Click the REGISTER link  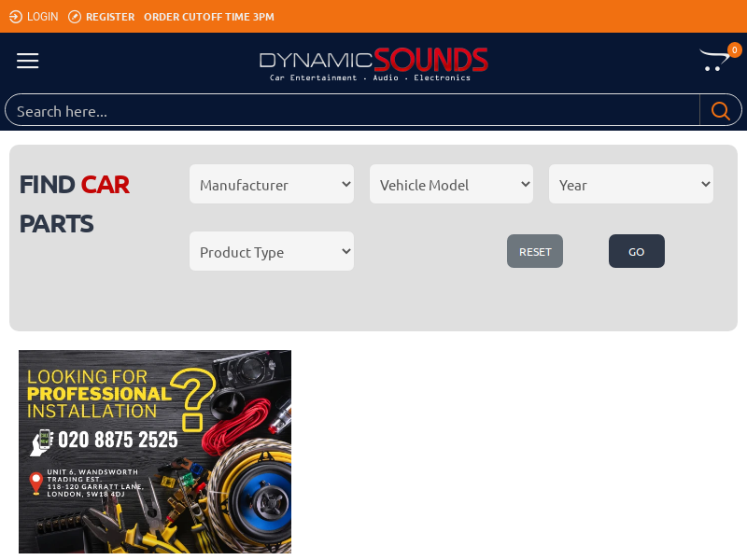110,17
